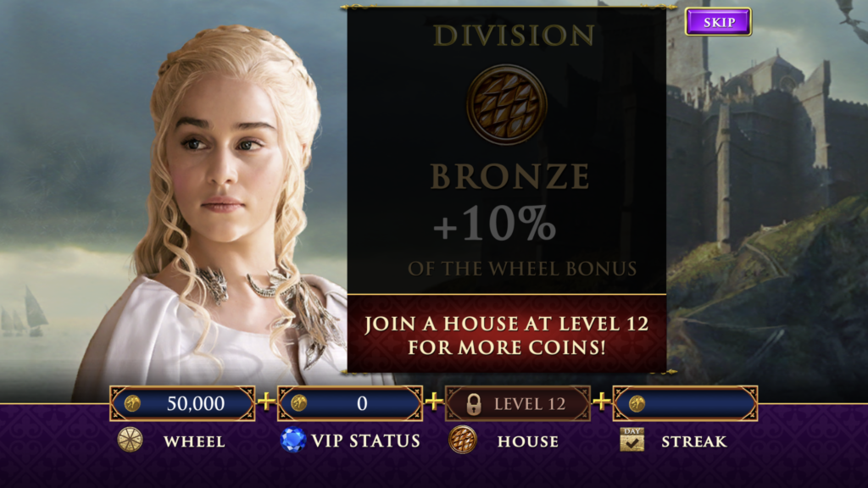The width and height of the screenshot is (868, 488).
Task: Click the blue sapphire VIP Status gem
Action: (x=292, y=441)
